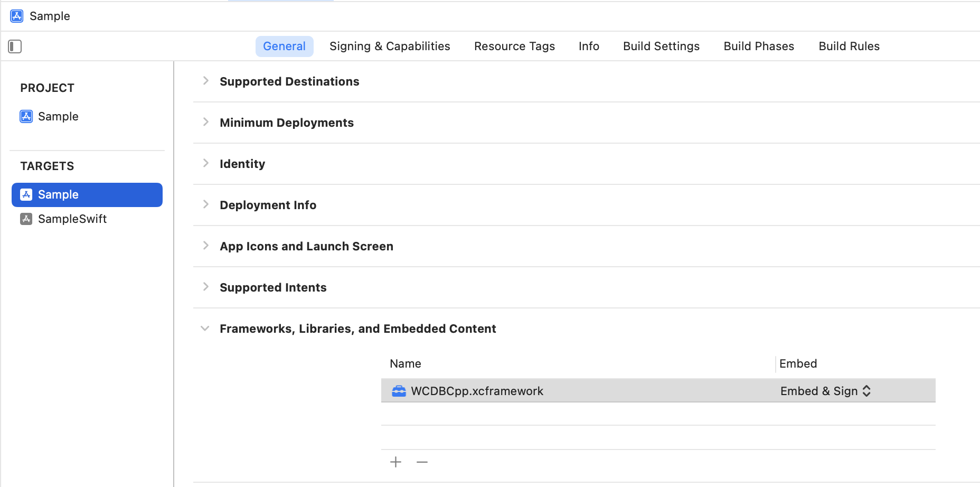Switch to Signing & Capabilities tab
The image size is (980, 487).
(x=390, y=46)
